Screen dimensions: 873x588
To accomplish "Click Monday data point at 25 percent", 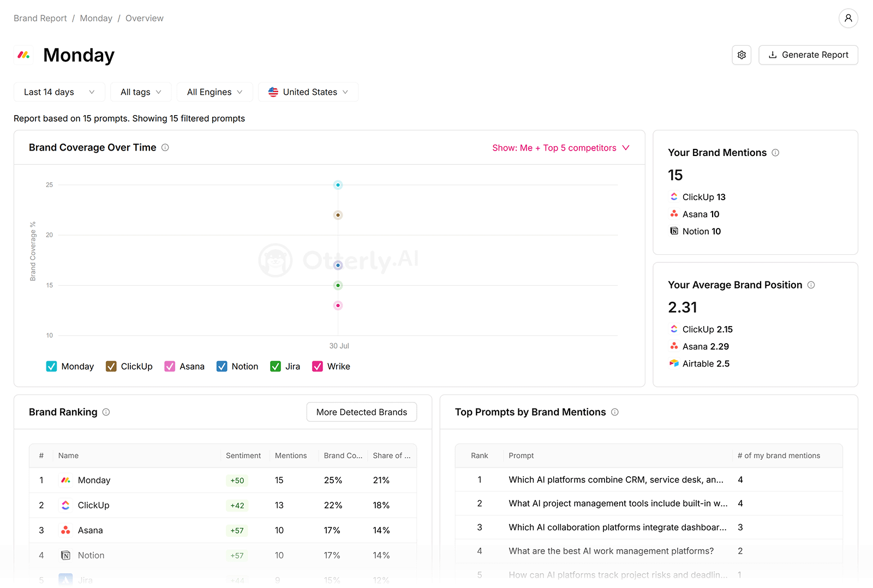I will pos(338,185).
